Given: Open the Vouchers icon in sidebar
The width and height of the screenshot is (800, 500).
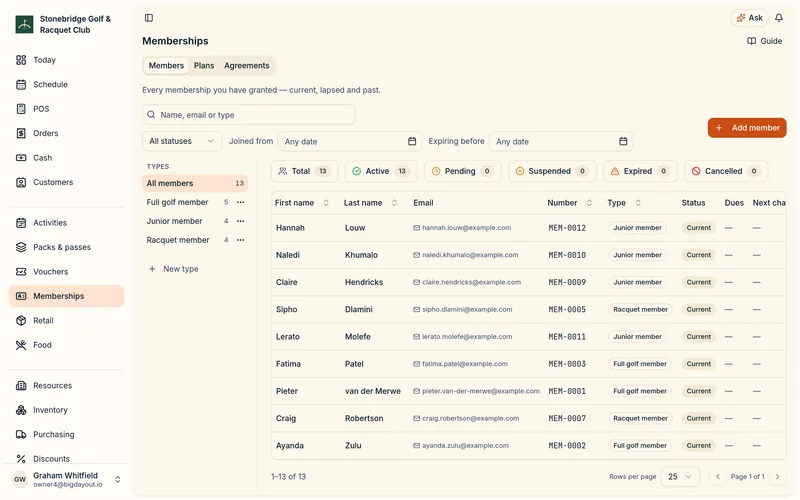Looking at the screenshot, I should [x=21, y=272].
